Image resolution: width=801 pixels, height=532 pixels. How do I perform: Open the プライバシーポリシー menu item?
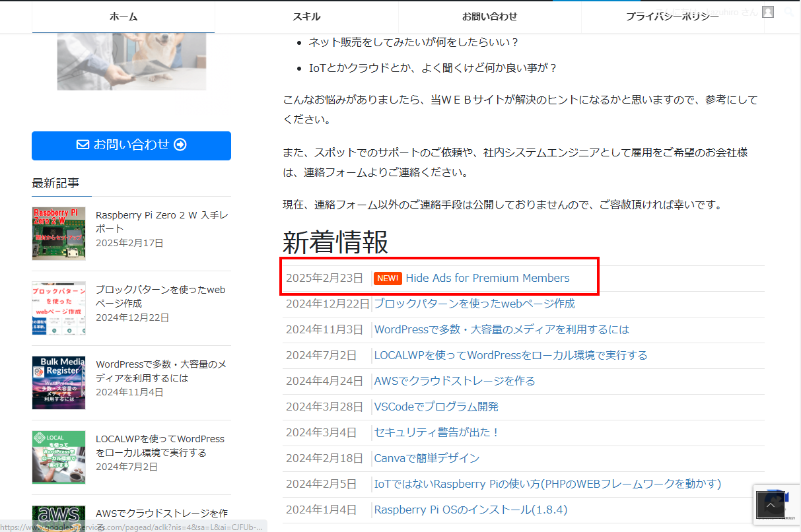[x=672, y=17]
